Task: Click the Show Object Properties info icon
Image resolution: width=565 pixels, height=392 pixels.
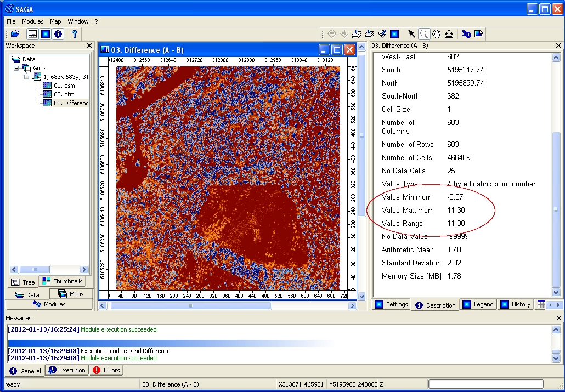Action: (x=58, y=33)
